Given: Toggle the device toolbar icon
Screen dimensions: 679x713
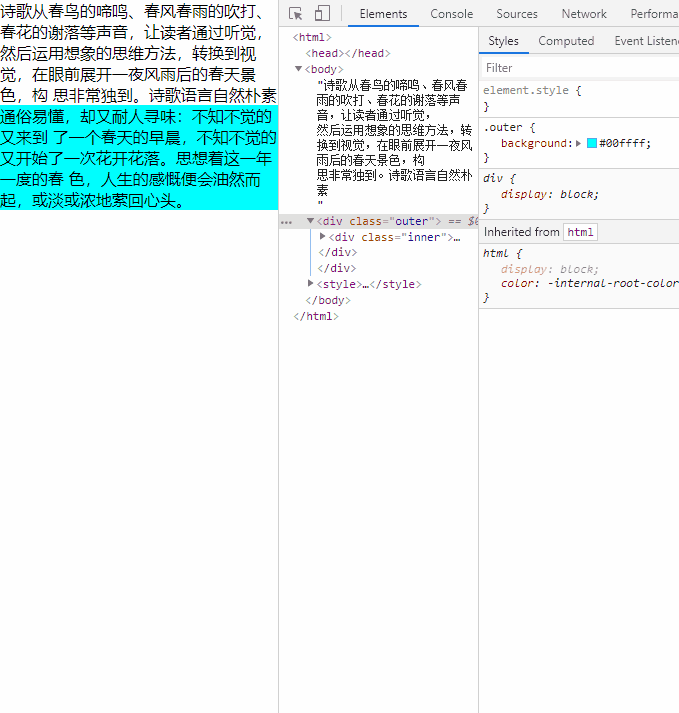Looking at the screenshot, I should tap(322, 14).
